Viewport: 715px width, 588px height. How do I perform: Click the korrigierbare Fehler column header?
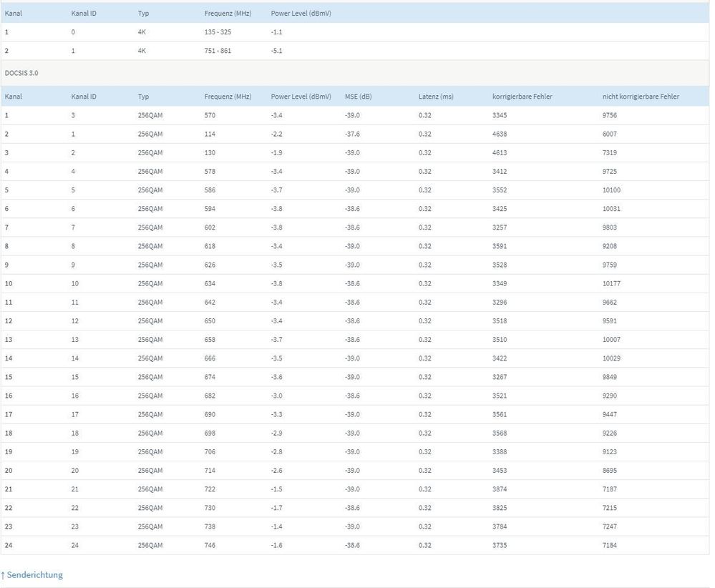pyautogui.click(x=522, y=97)
